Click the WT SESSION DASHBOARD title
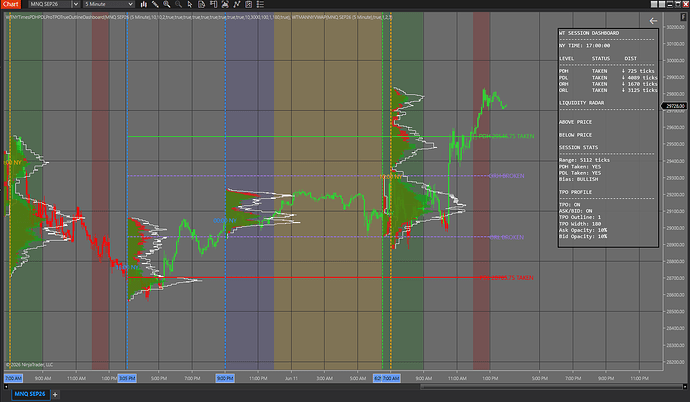Image resolution: width=690 pixels, height=402 pixels. [x=589, y=33]
